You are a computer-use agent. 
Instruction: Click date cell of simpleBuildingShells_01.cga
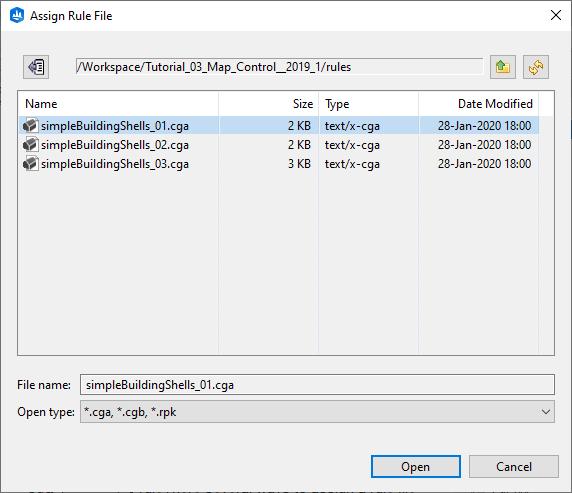coord(484,126)
